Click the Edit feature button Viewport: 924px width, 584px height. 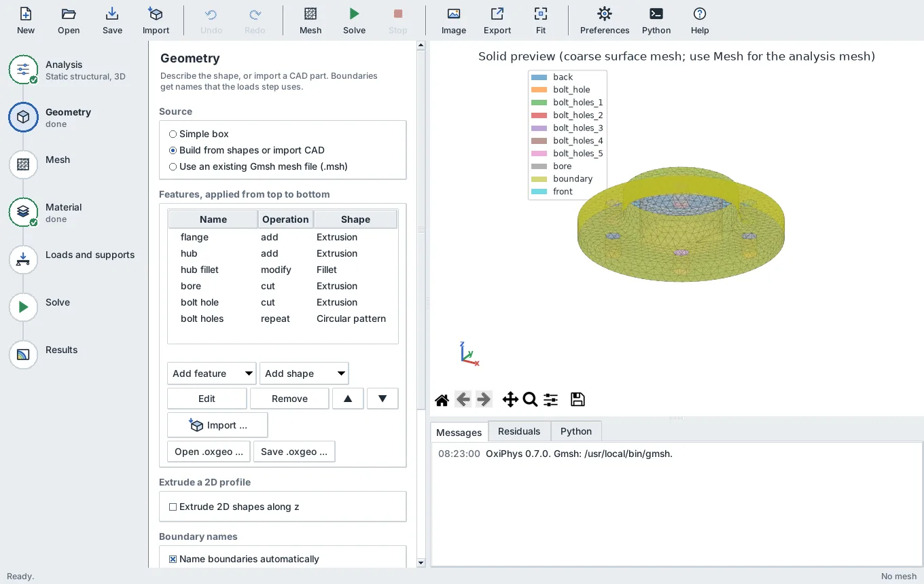pyautogui.click(x=207, y=399)
